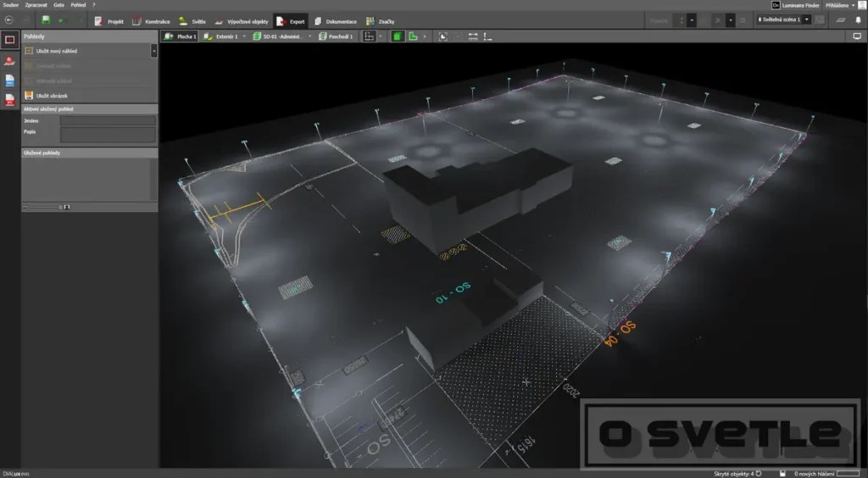This screenshot has width=868, height=478.
Task: Click the user avatar picture
Action: click(862, 5)
